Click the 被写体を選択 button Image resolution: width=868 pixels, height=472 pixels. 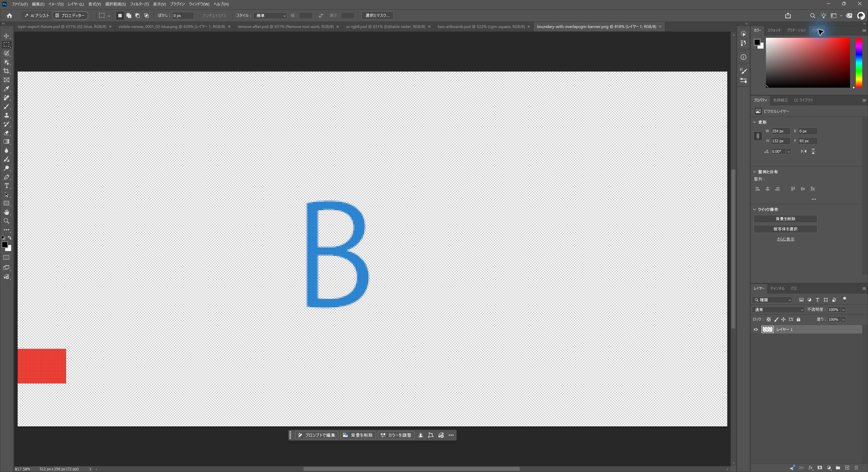coord(785,229)
